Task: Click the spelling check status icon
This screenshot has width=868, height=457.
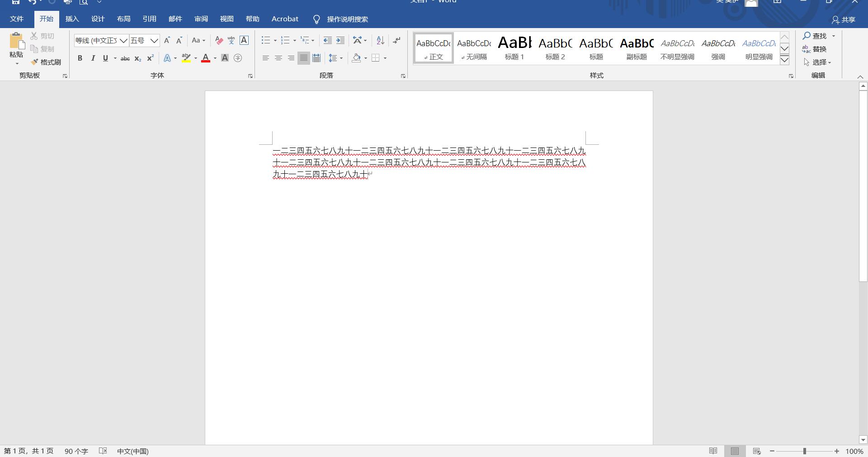Action: [103, 451]
